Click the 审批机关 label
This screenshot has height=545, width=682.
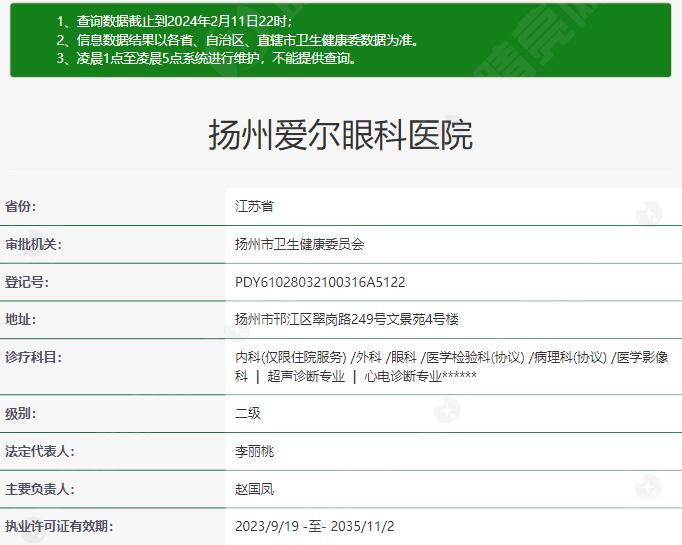point(33,244)
